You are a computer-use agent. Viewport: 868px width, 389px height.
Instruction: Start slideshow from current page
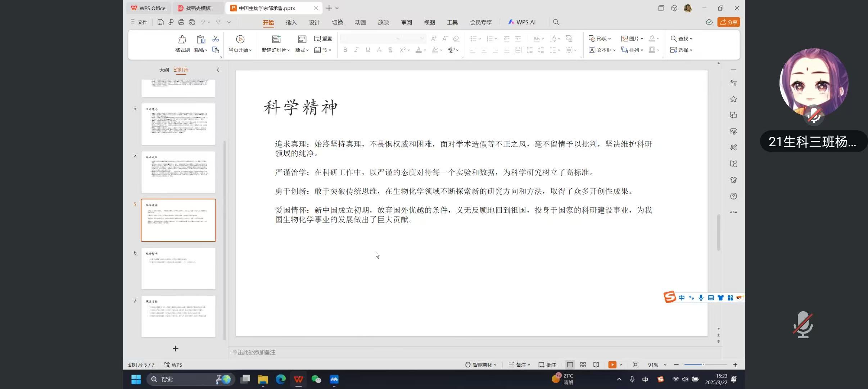pos(240,39)
